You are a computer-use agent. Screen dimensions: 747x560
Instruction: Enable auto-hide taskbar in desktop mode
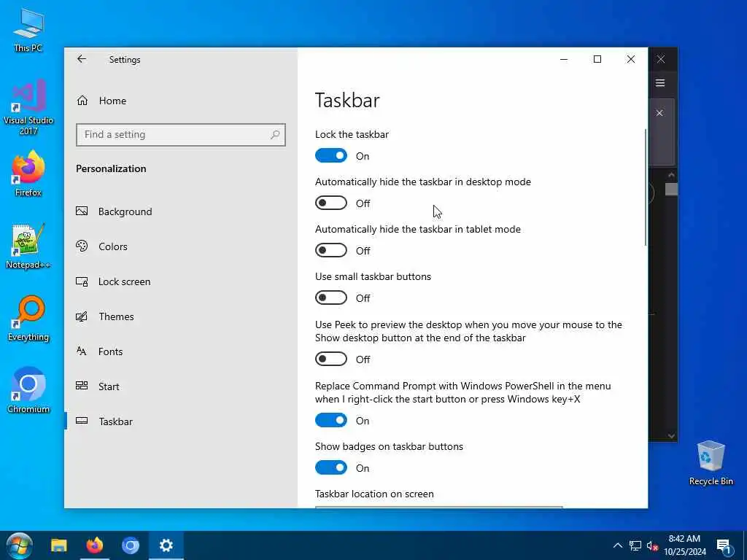pos(331,203)
